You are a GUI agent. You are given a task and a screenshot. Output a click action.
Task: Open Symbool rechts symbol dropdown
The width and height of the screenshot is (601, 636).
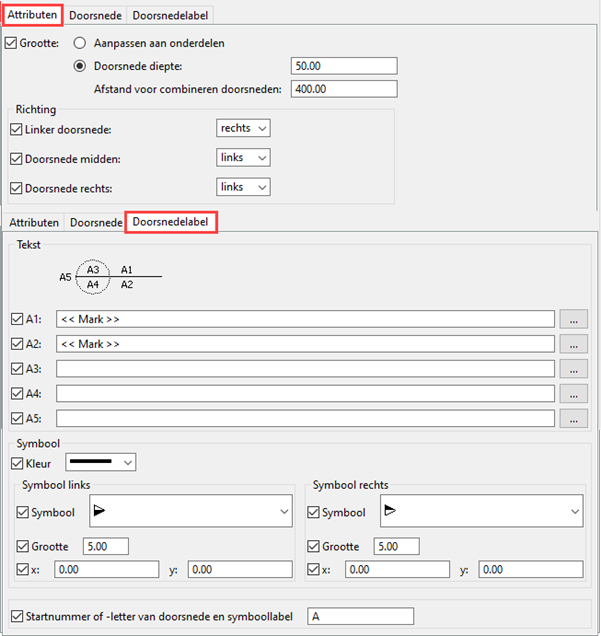pos(482,511)
